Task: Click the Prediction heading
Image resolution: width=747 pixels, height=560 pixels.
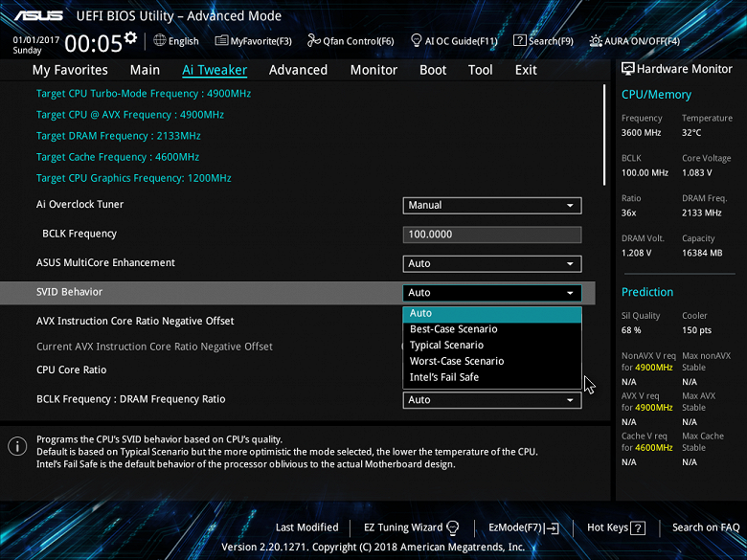Action: (x=647, y=292)
